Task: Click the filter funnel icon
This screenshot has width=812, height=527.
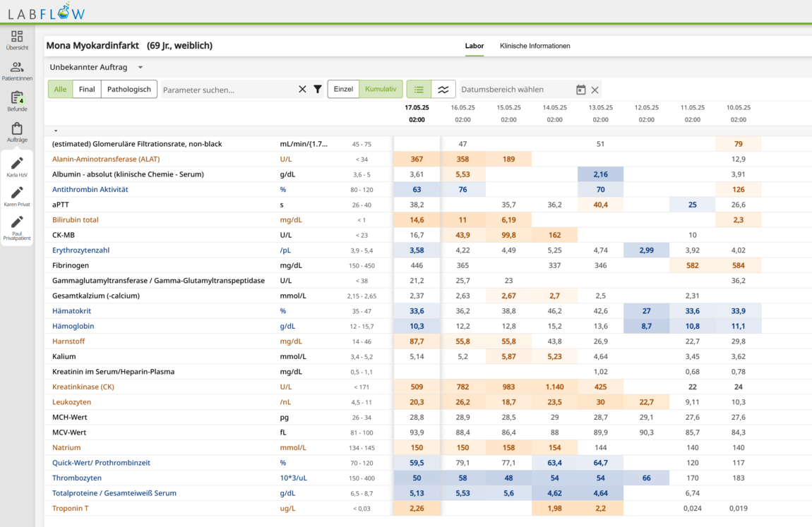Action: (x=318, y=90)
